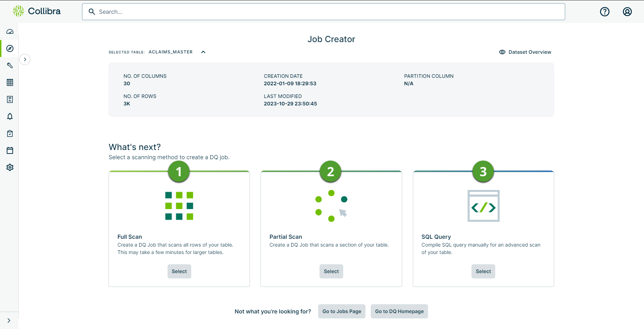The height and width of the screenshot is (329, 644).
Task: Collapse the selected table details chevron
Action: click(203, 52)
